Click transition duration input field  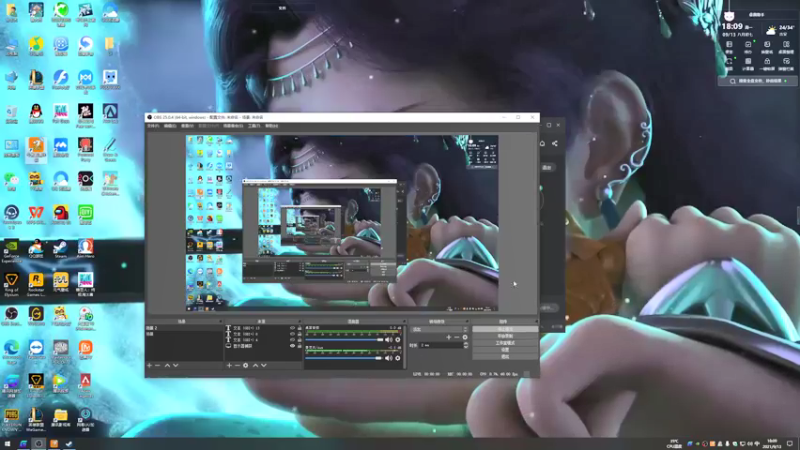[x=441, y=345]
